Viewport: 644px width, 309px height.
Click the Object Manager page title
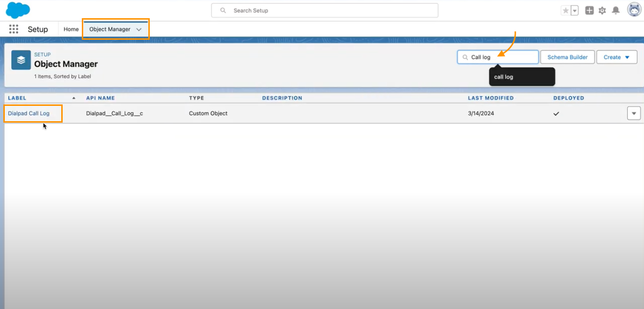[66, 64]
